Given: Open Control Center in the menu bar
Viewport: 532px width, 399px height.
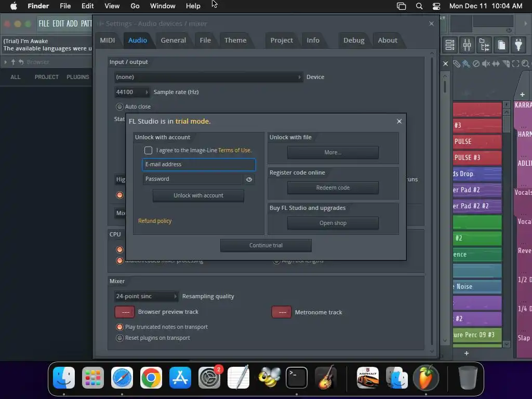Looking at the screenshot, I should coord(436,6).
